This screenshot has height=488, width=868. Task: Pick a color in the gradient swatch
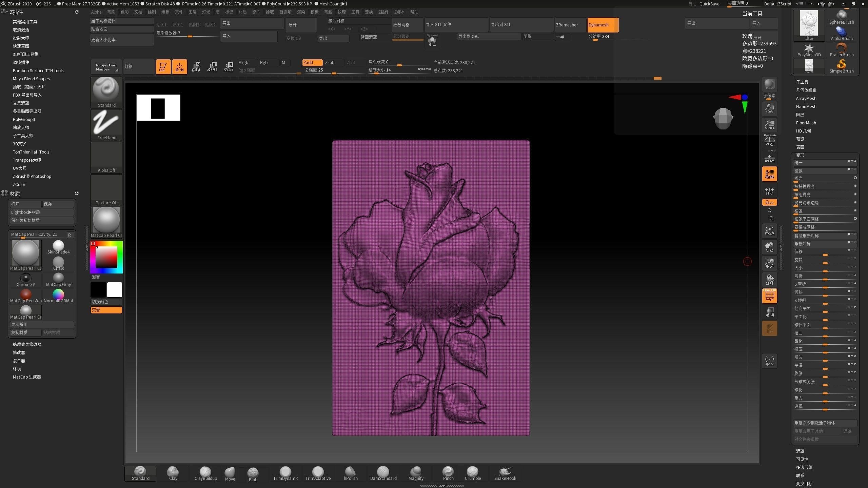(x=106, y=257)
